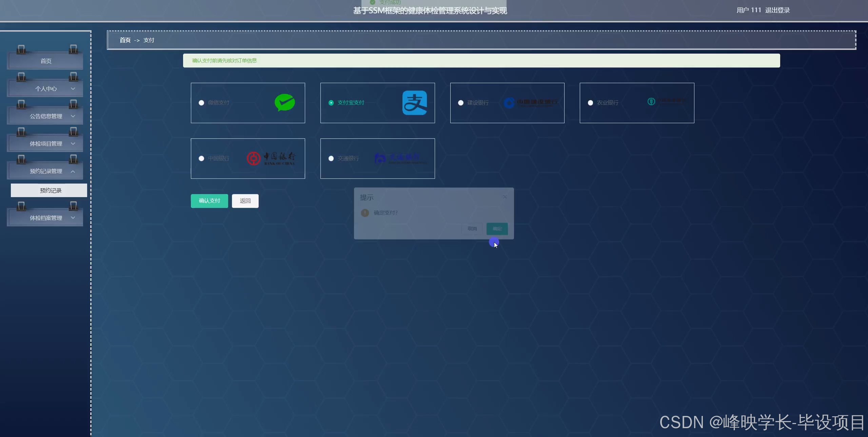This screenshot has height=437, width=868.
Task: Expand the 公告信息管理 chevron
Action: (x=73, y=116)
